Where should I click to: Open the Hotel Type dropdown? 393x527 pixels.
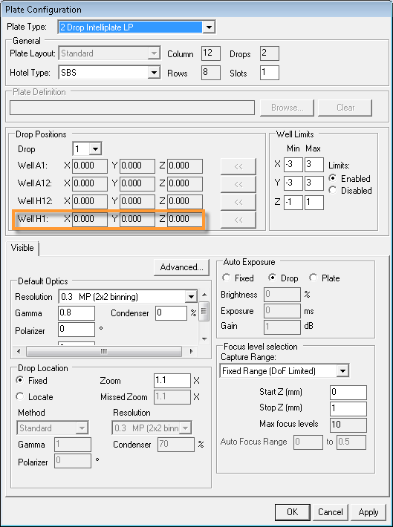154,73
